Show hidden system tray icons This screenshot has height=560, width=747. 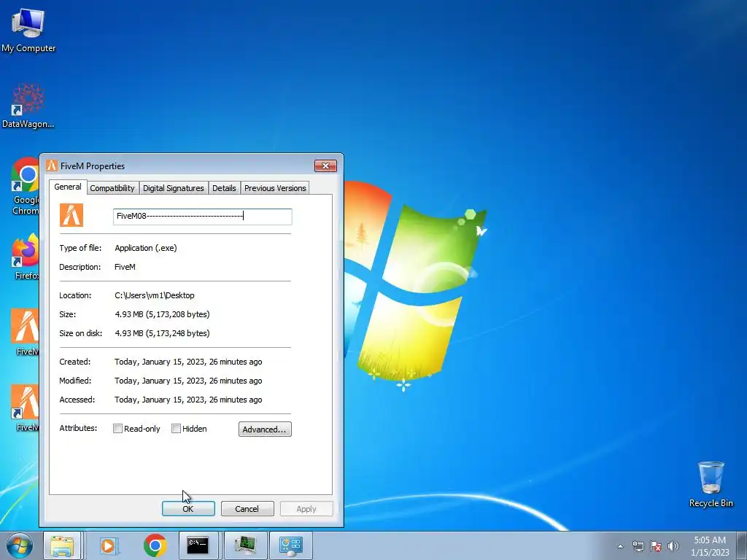point(620,546)
